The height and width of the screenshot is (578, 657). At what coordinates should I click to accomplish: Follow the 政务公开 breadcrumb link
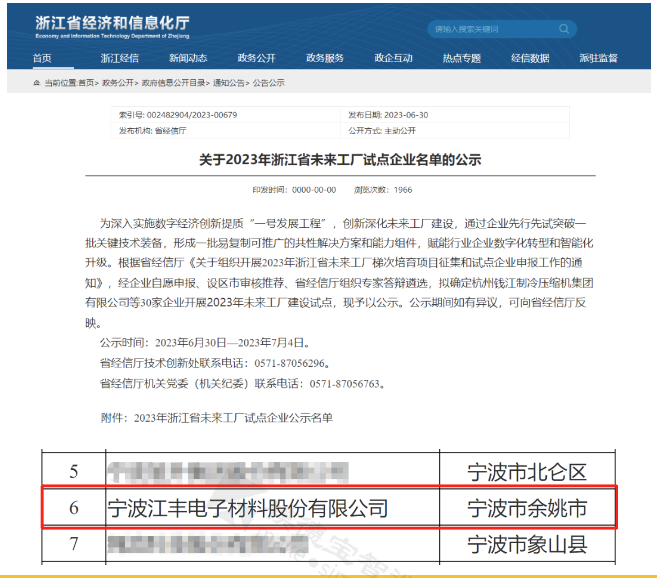pyautogui.click(x=118, y=83)
